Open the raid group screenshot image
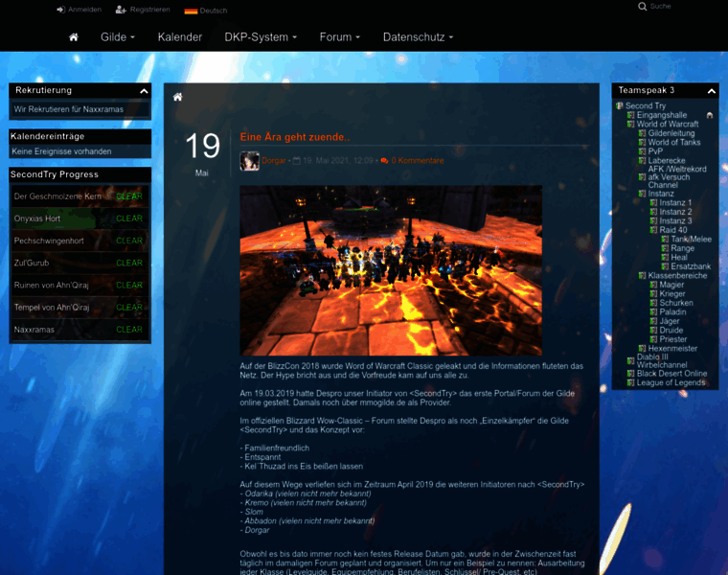 [391, 271]
